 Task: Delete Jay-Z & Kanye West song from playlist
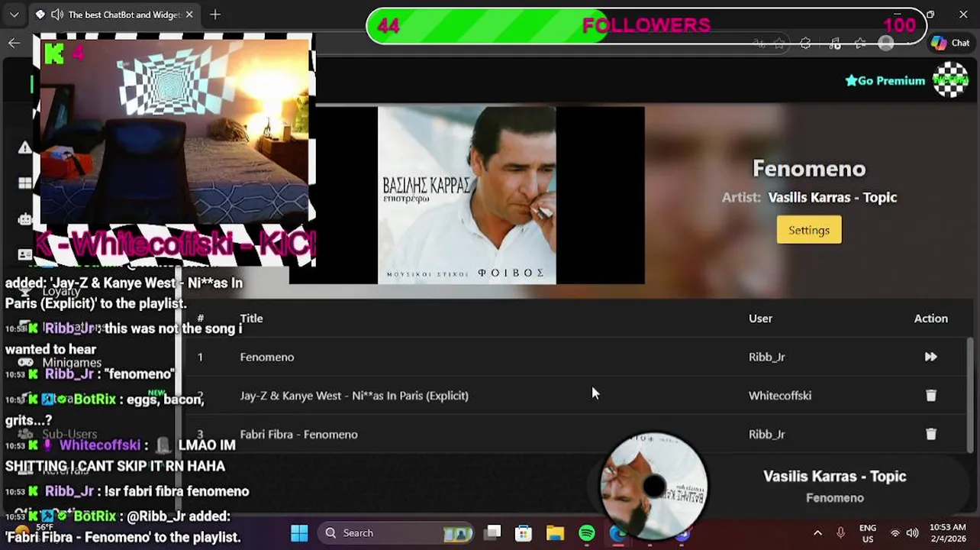pyautogui.click(x=930, y=396)
